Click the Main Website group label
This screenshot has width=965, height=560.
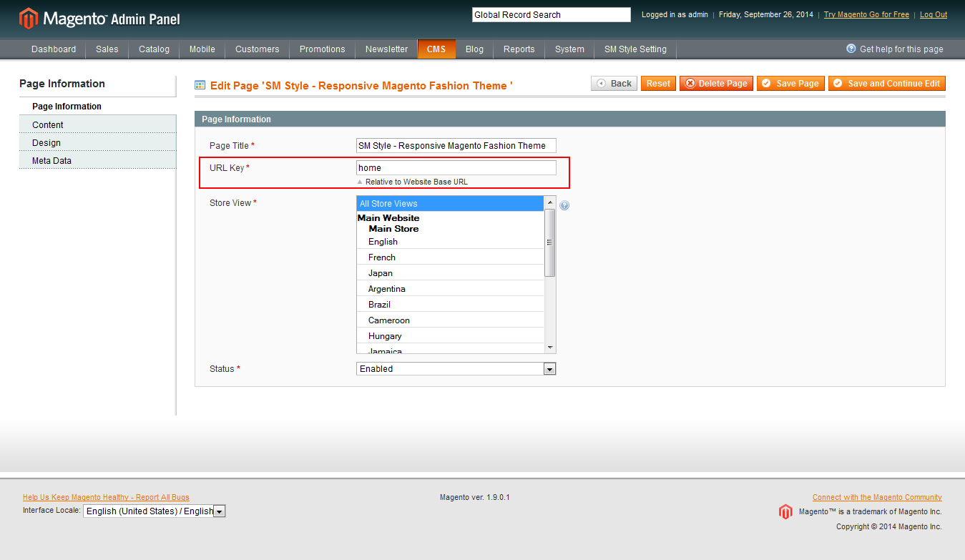coord(388,218)
